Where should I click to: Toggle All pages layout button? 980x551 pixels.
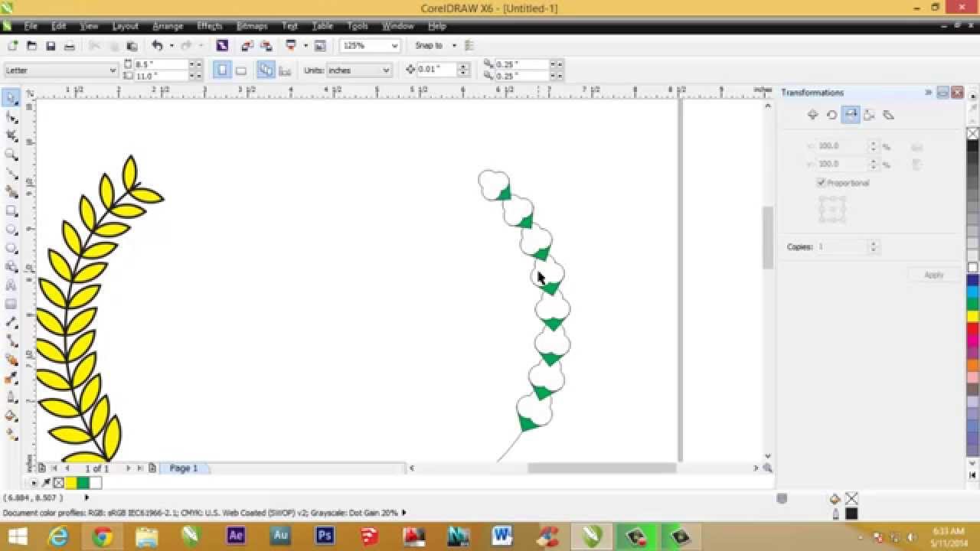[x=266, y=70]
